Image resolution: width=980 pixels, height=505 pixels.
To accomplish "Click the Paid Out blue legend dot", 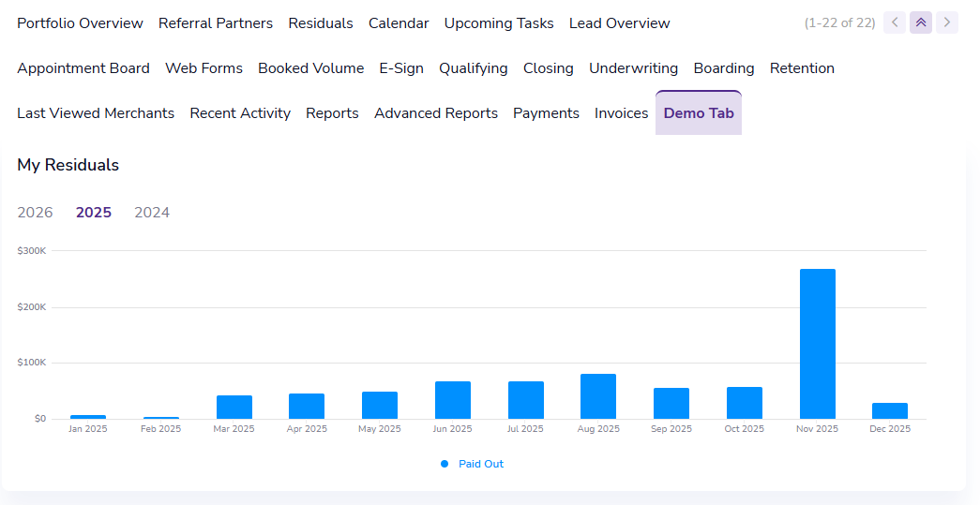I will click(x=445, y=464).
